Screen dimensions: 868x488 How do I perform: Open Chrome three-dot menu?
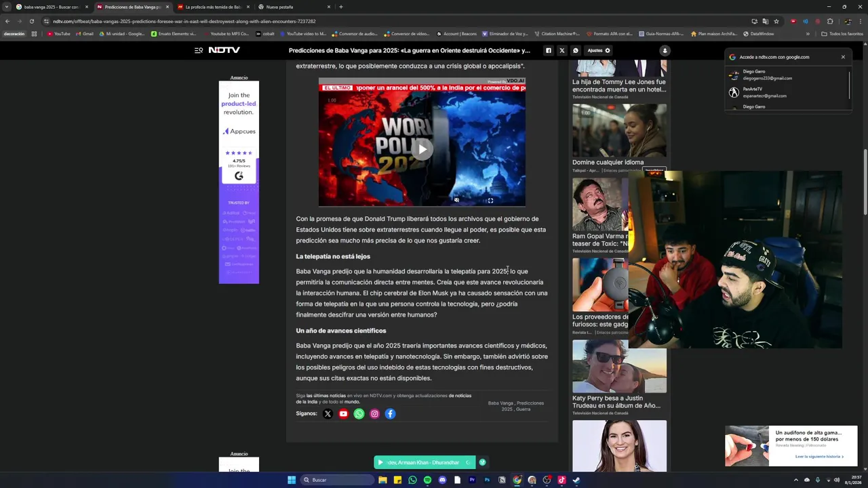[861, 21]
